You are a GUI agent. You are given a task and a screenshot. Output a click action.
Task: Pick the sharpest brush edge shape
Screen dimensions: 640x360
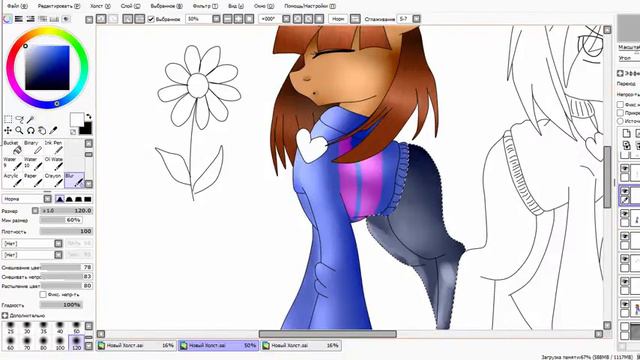60,199
